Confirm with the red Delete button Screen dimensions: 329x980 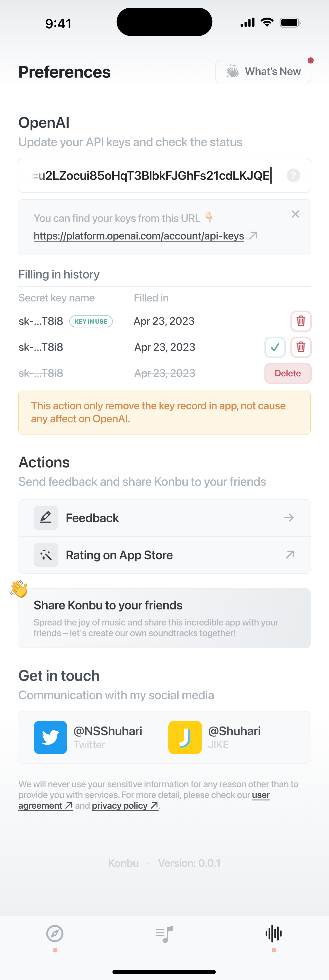click(288, 373)
